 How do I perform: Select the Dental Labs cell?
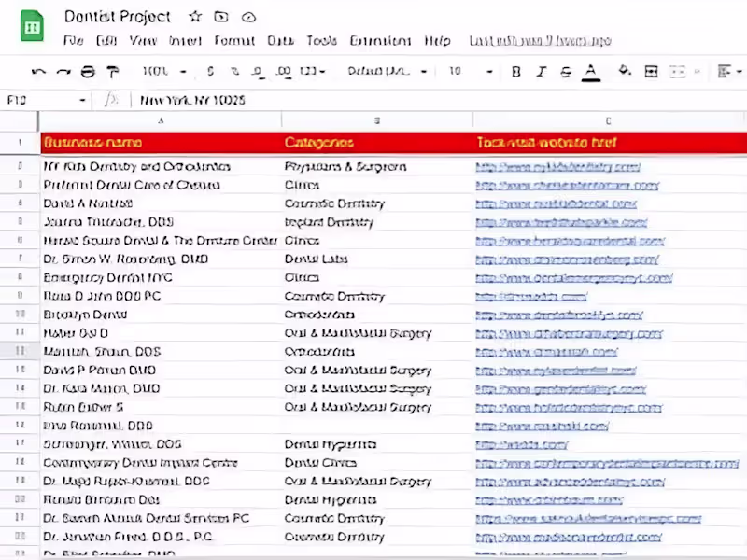pyautogui.click(x=377, y=259)
